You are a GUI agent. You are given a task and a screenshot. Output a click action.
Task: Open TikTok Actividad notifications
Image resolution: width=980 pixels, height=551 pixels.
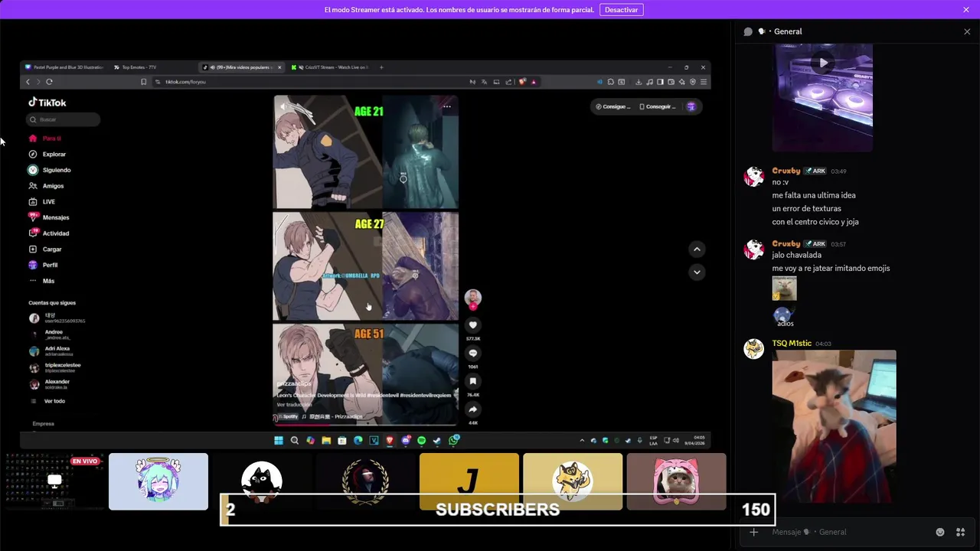[x=49, y=233]
